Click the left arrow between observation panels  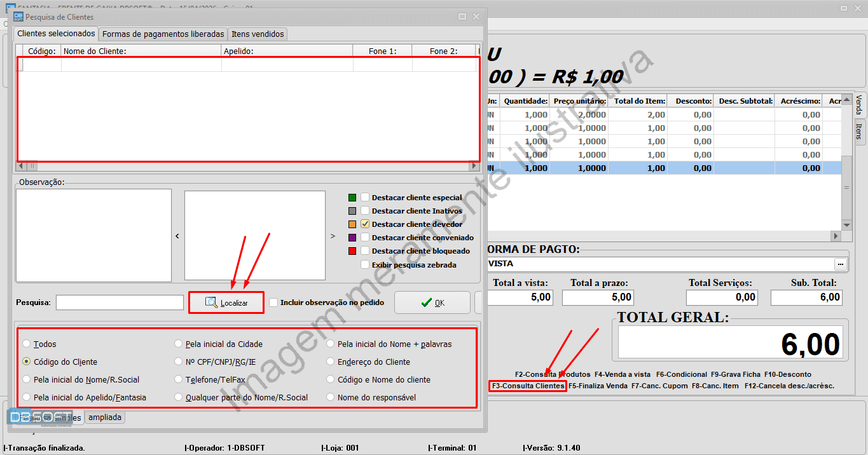(177, 235)
